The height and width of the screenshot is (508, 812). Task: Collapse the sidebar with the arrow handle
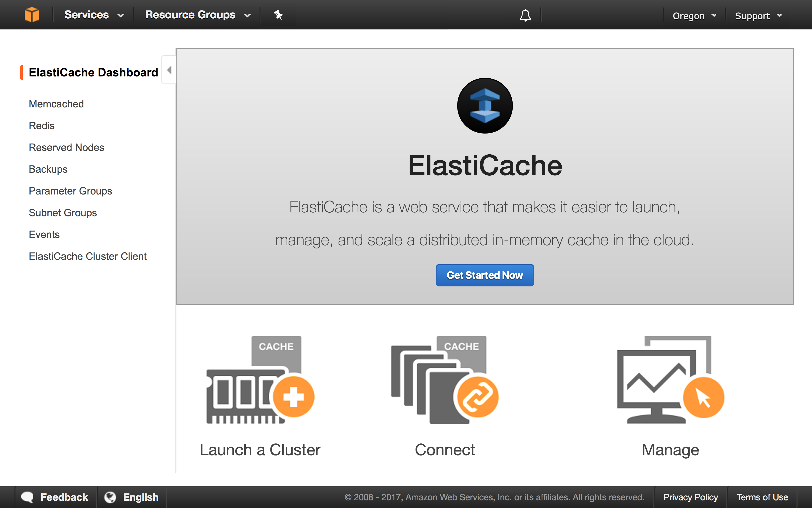click(x=169, y=70)
